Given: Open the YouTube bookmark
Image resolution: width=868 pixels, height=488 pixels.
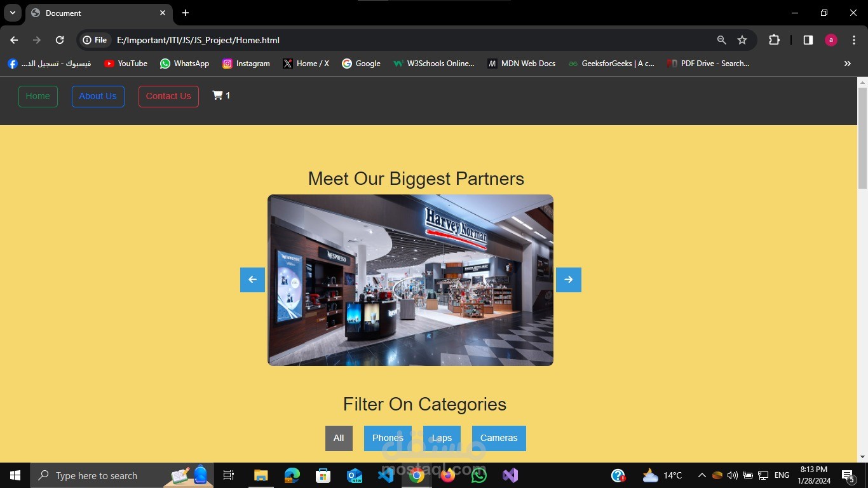Looking at the screenshot, I should [126, 64].
